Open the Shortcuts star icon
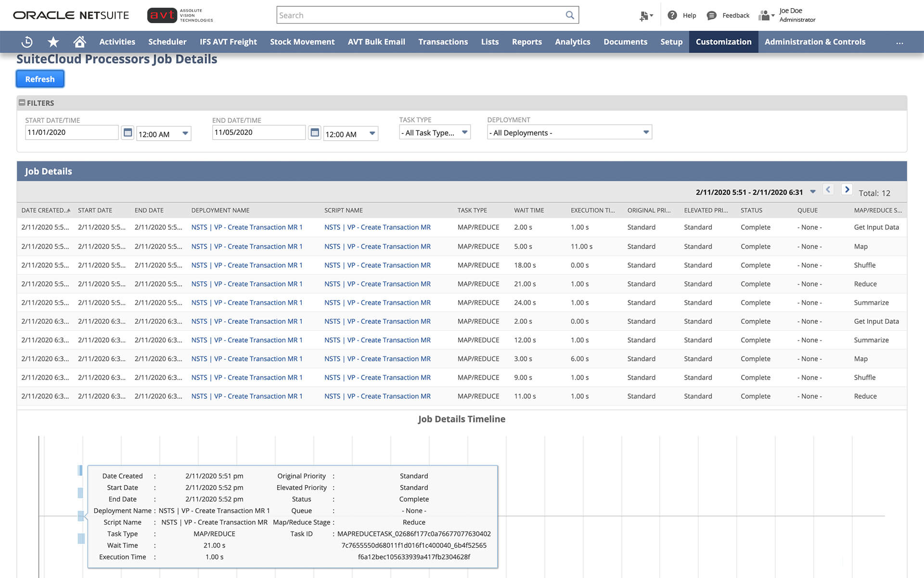The image size is (924, 578). click(53, 42)
